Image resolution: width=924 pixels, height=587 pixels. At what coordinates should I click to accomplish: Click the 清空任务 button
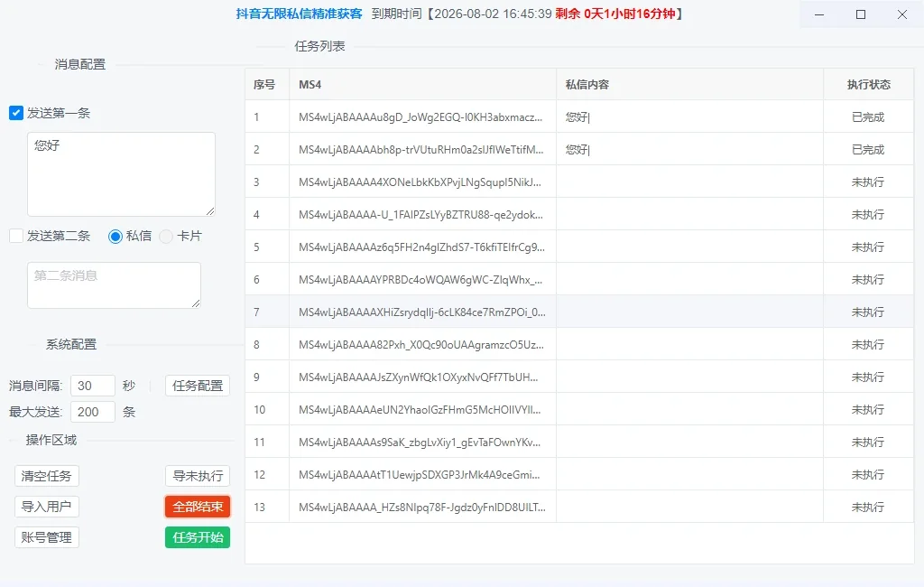tap(47, 476)
